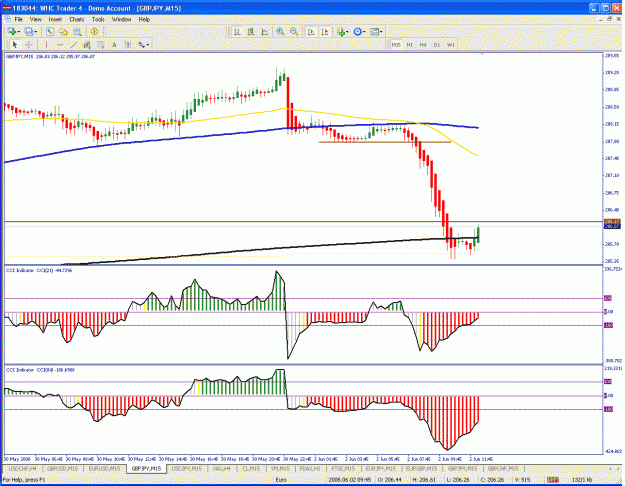This screenshot has width=625, height=486.
Task: Select the trendline drawing tool
Action: click(73, 45)
